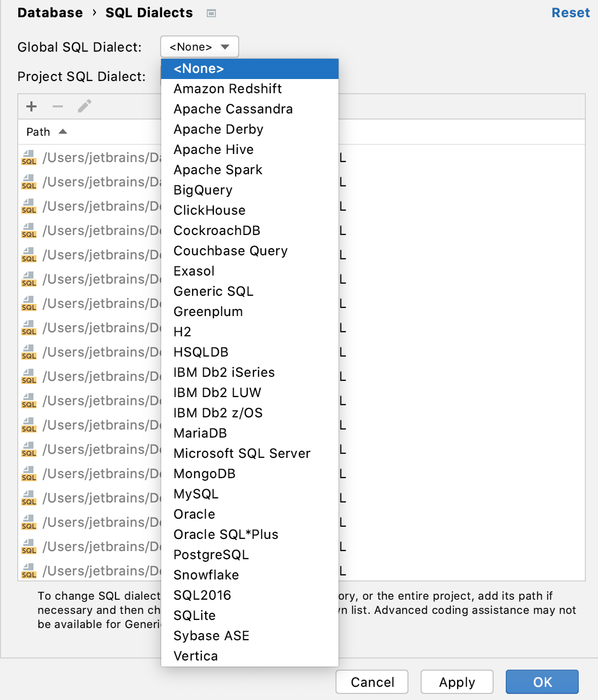Select the <None> dialect option
Image resolution: width=598 pixels, height=700 pixels.
click(x=199, y=68)
